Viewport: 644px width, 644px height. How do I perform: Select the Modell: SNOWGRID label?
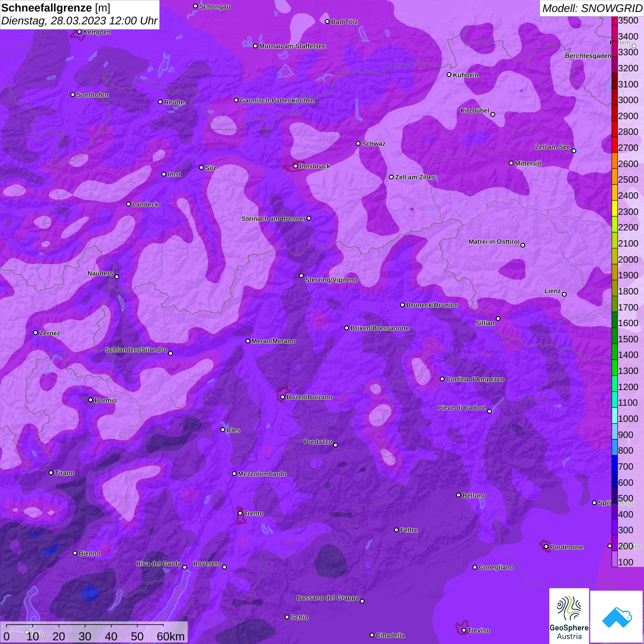592,8
